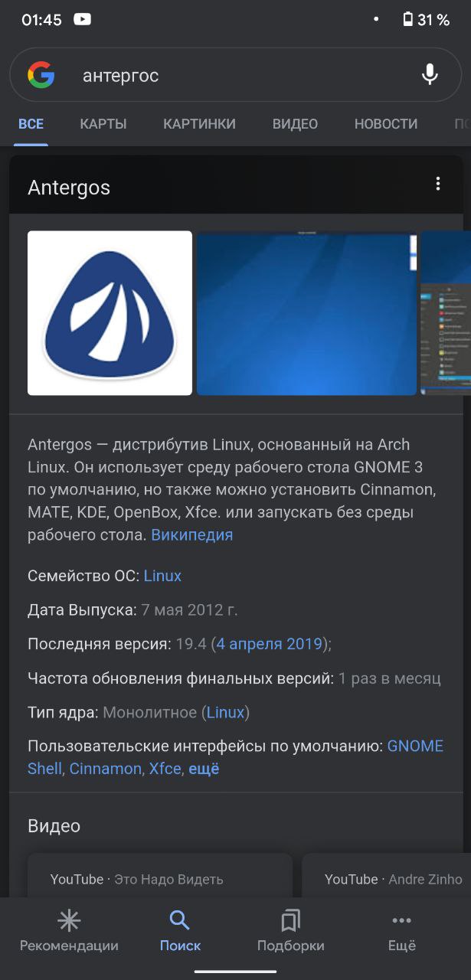
Task: Switch to the КАРТИНКИ tab
Action: coord(199,124)
